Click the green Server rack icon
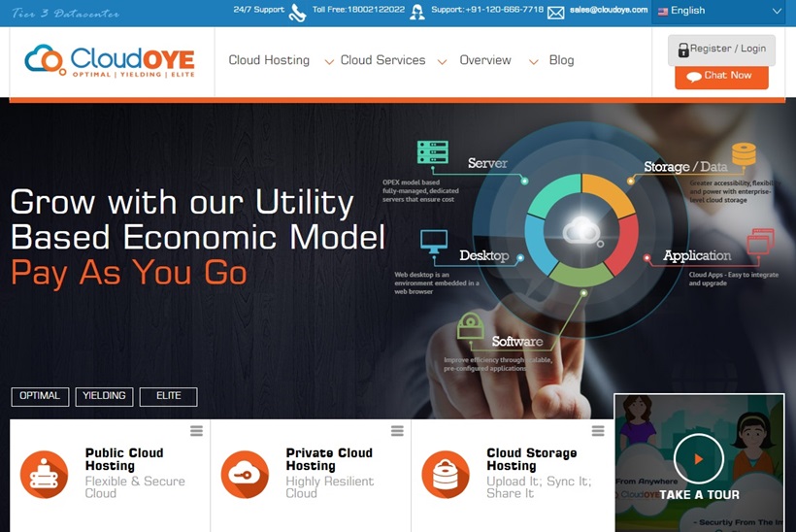 click(x=433, y=152)
